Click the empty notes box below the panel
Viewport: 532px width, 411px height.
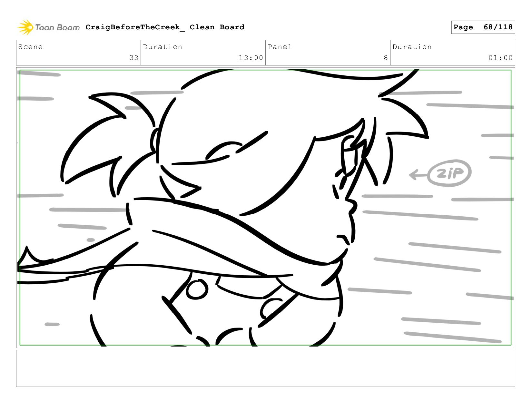coord(265,368)
